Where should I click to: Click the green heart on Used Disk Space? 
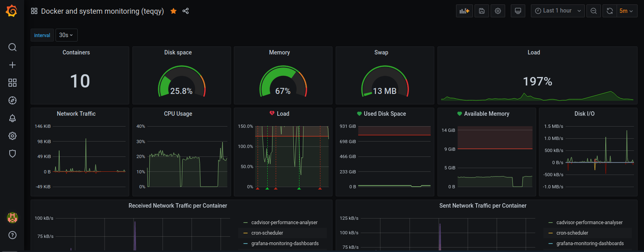click(359, 114)
